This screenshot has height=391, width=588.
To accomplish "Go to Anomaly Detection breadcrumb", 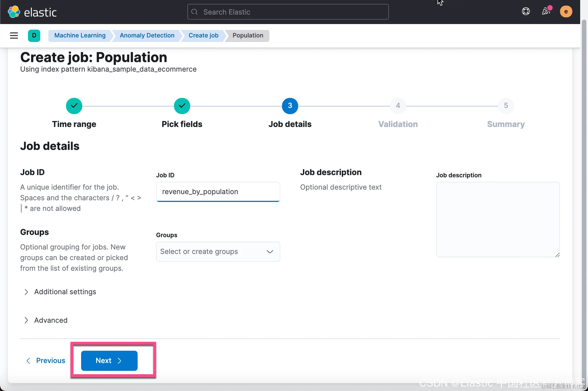I will [147, 36].
